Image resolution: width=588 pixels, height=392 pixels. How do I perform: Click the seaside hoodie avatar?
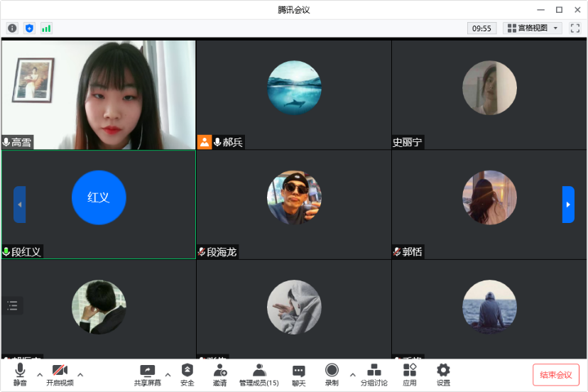tap(489, 307)
